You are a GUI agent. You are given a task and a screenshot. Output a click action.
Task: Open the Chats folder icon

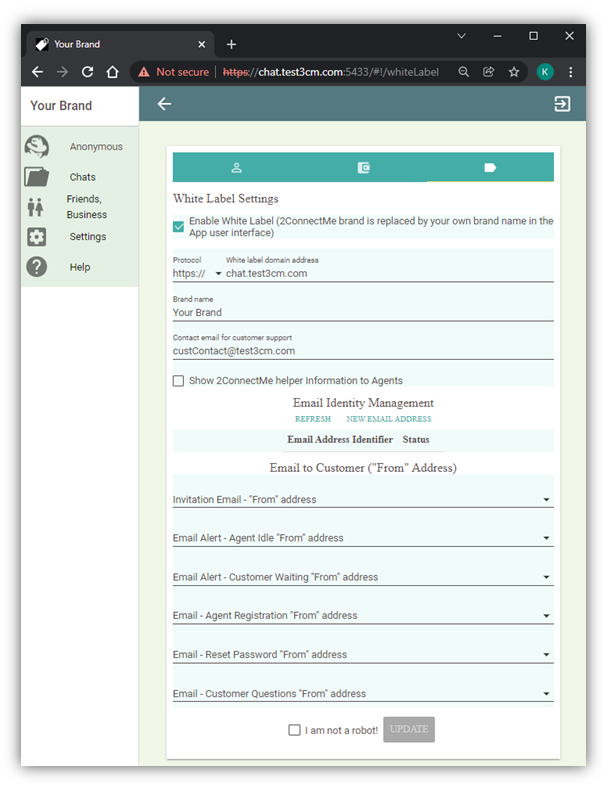click(36, 177)
